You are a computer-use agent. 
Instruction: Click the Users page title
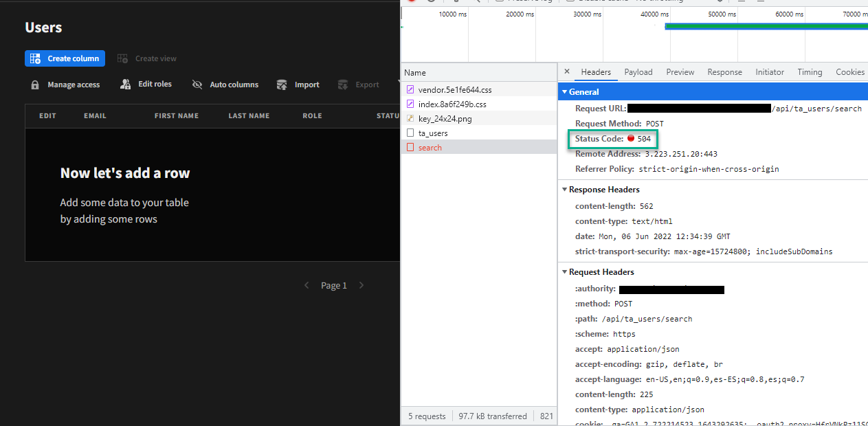point(43,27)
